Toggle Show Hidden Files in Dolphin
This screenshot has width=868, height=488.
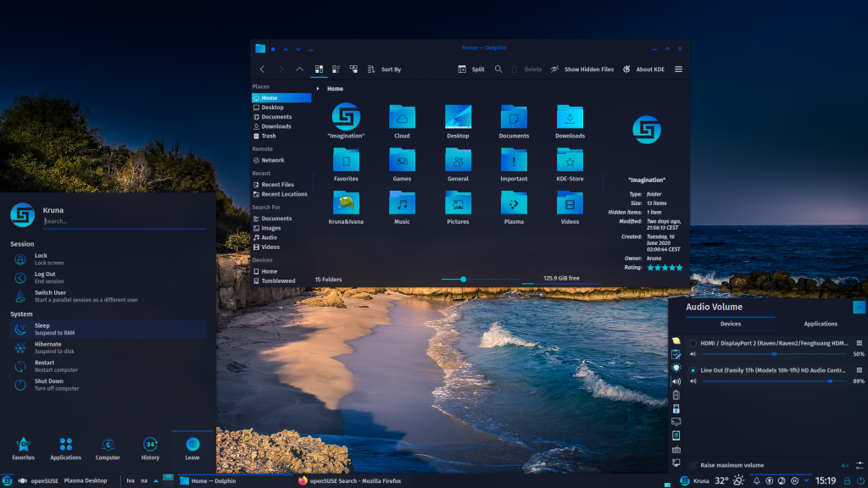click(x=589, y=69)
